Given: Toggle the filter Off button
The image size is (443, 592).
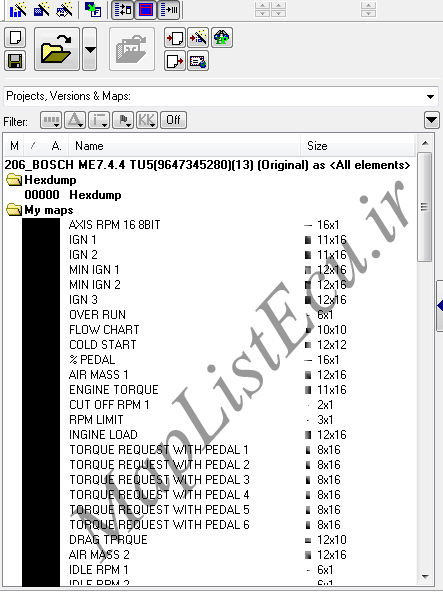Looking at the screenshot, I should pos(173,120).
